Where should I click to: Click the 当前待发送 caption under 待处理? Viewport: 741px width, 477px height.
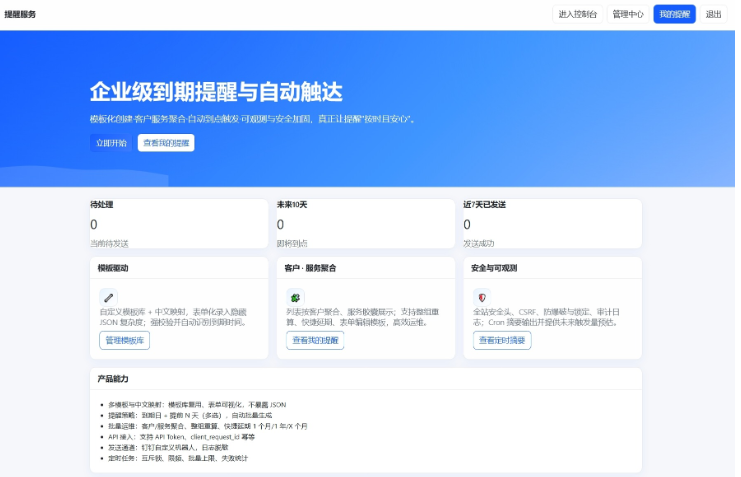[x=109, y=243]
